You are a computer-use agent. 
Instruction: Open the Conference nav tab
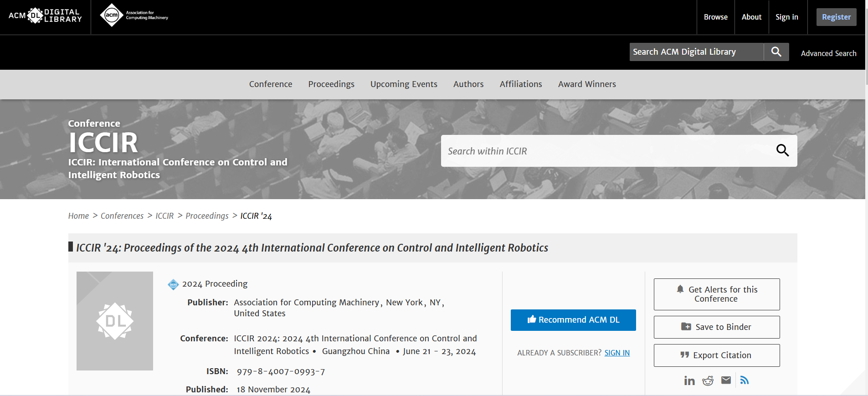pos(271,84)
